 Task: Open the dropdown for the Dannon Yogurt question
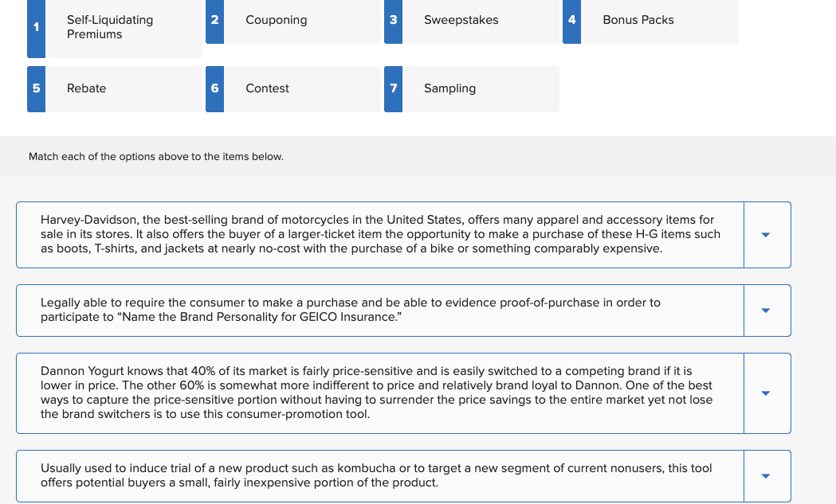pos(766,393)
